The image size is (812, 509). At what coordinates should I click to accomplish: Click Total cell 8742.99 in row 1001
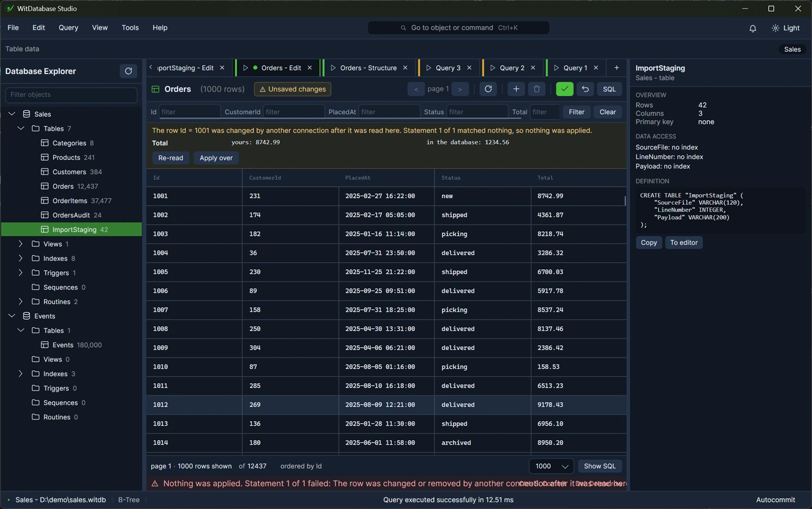point(578,196)
